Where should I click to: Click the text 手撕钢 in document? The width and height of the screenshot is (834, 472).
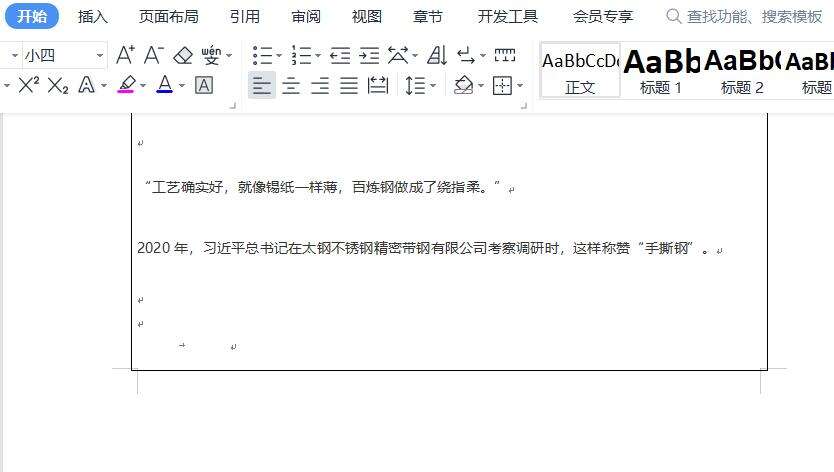click(666, 248)
